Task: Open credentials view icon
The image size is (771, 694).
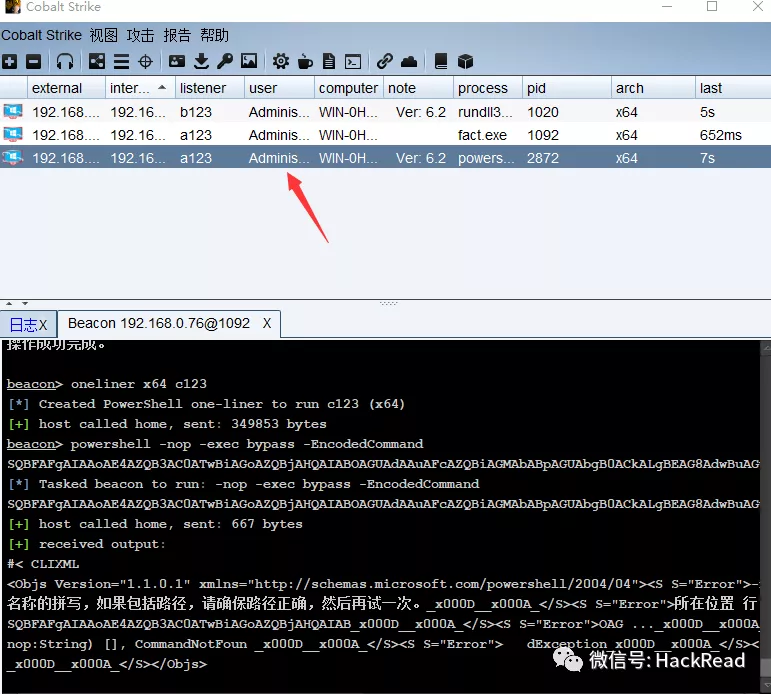Action: click(177, 61)
